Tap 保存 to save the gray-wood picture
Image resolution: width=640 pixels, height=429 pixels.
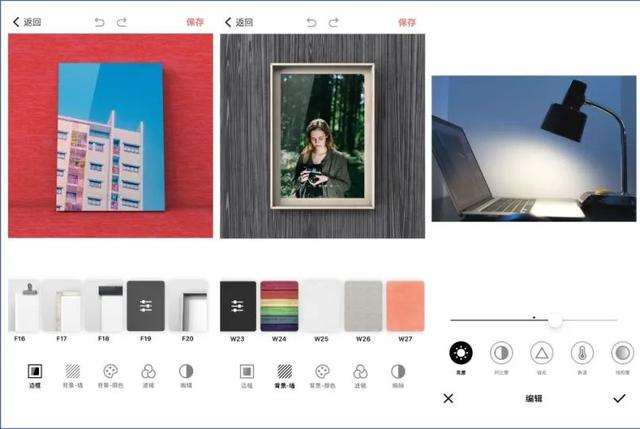pyautogui.click(x=407, y=22)
